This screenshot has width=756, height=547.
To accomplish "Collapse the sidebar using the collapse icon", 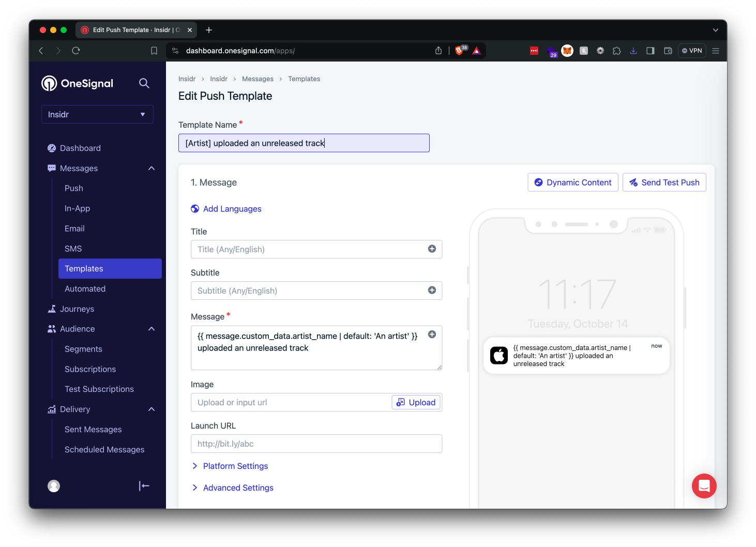I will [x=144, y=486].
